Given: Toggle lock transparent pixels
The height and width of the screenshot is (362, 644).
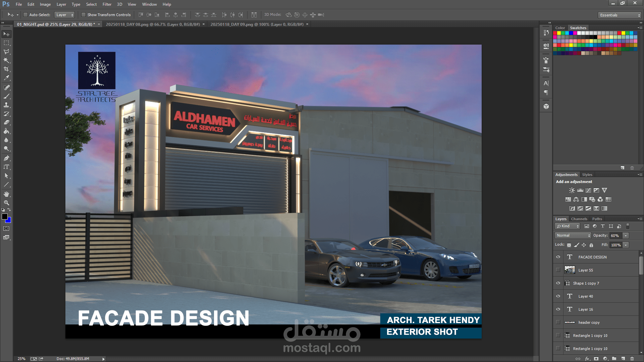Looking at the screenshot, I should point(569,245).
